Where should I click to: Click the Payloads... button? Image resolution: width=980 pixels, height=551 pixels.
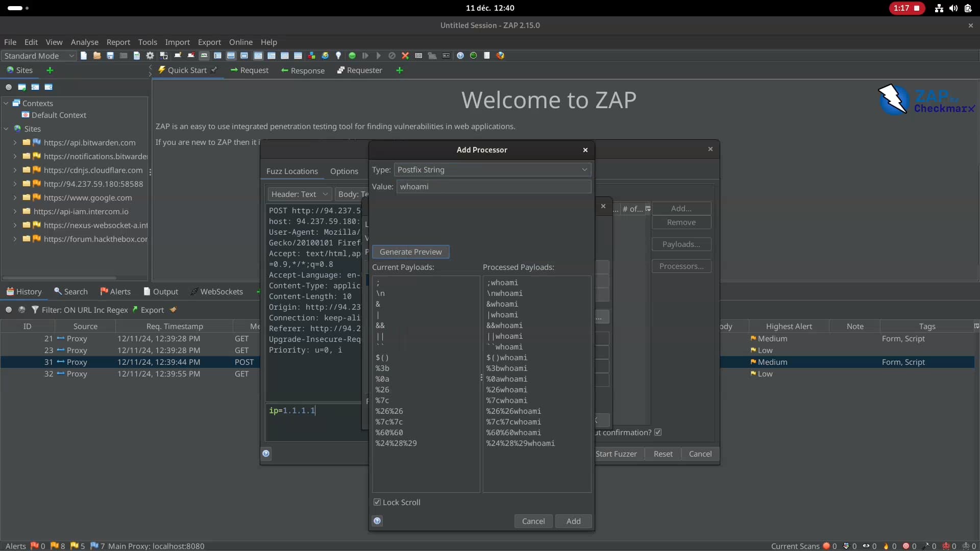click(681, 244)
